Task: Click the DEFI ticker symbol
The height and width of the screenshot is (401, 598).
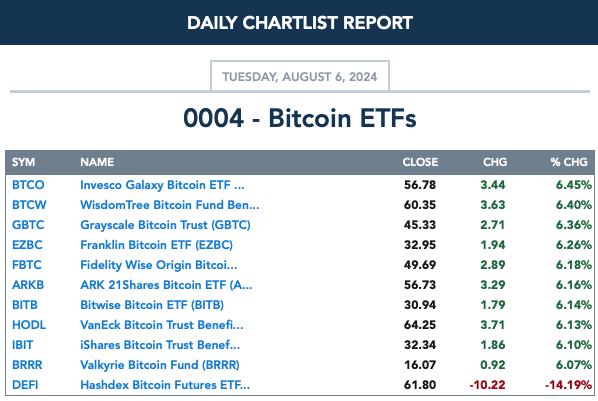Action: click(x=25, y=385)
